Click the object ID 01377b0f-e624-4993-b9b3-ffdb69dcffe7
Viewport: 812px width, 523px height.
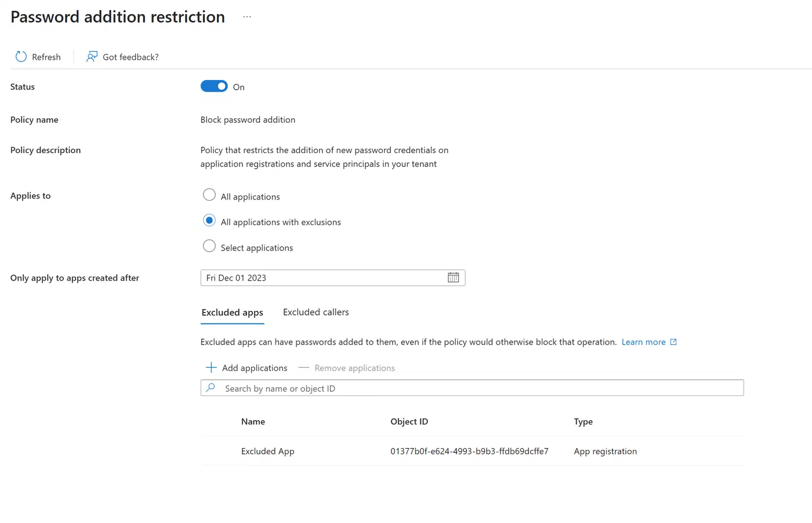[469, 451]
